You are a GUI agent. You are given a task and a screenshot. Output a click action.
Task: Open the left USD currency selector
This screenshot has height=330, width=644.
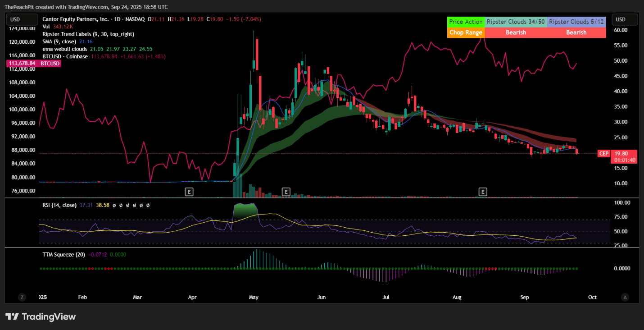click(x=22, y=19)
